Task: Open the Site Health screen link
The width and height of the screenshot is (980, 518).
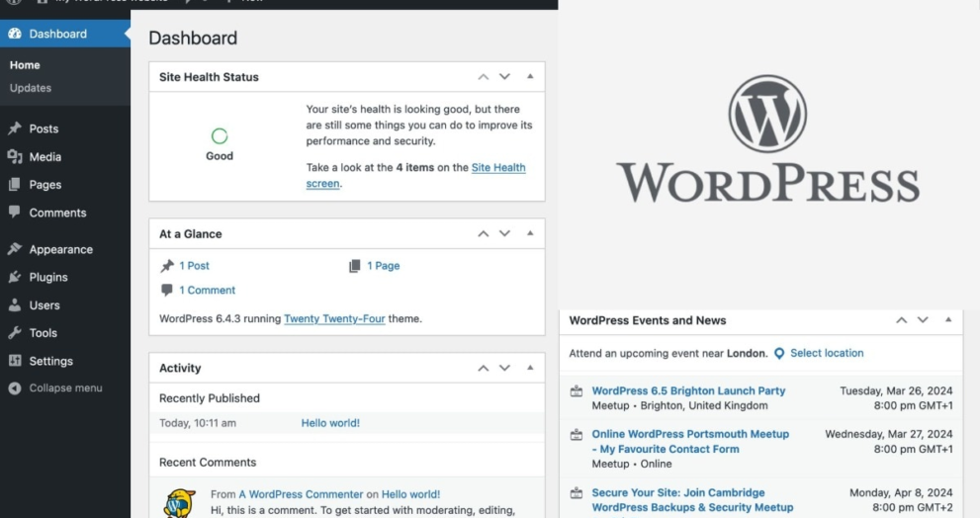Action: pyautogui.click(x=415, y=176)
